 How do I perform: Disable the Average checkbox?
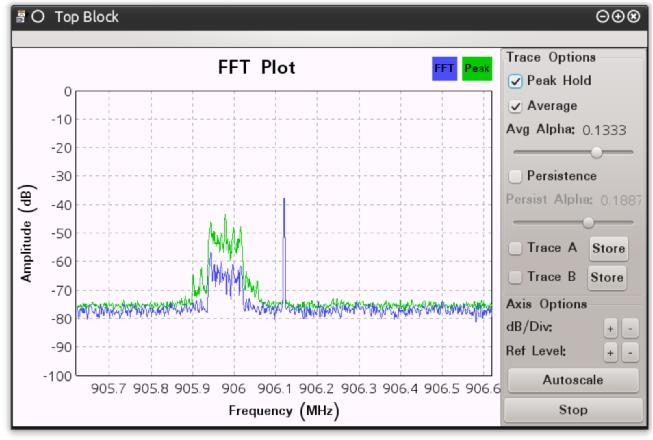[x=515, y=107]
